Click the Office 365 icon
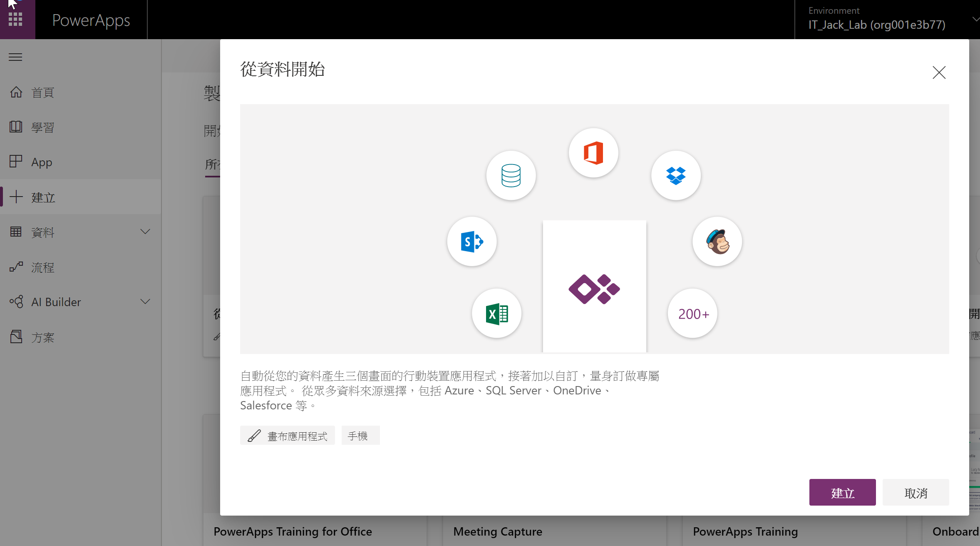980x546 pixels. [593, 153]
